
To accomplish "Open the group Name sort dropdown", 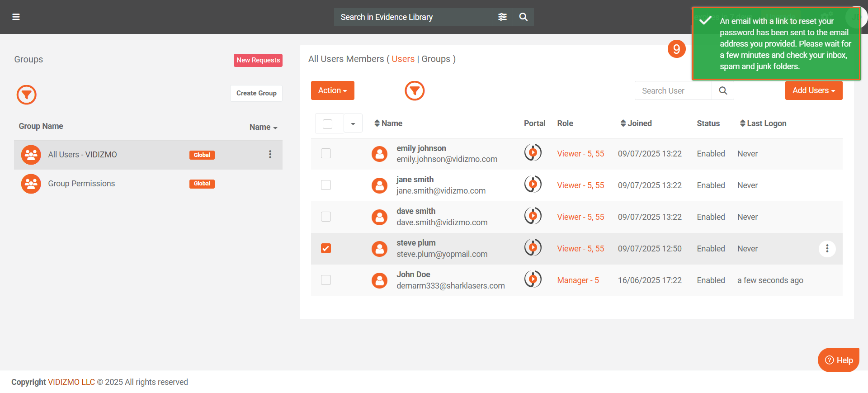I will click(263, 127).
